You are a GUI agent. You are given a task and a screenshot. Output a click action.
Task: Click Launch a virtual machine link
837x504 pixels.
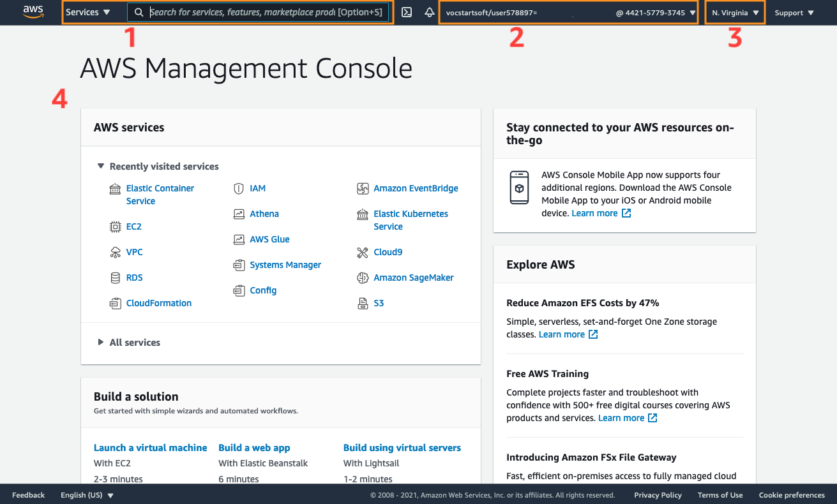point(151,448)
